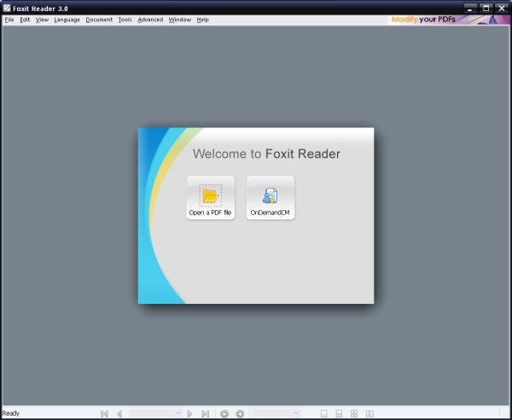Select facing pages layout icon
The width and height of the screenshot is (512, 420).
369,414
